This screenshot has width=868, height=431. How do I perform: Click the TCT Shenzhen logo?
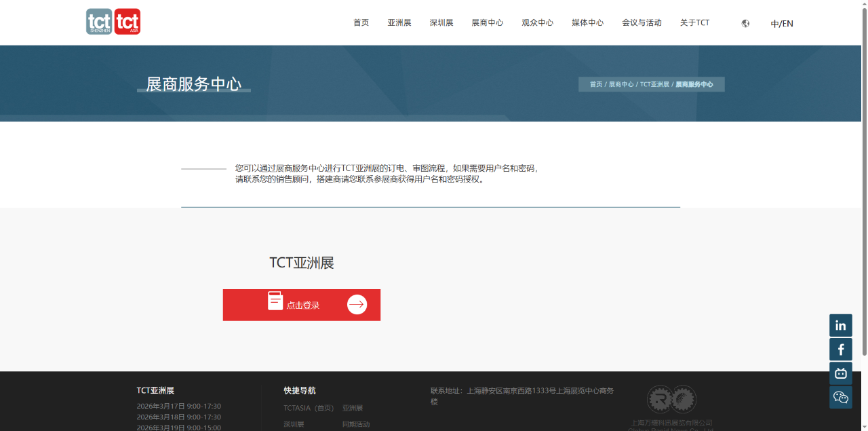(x=99, y=22)
